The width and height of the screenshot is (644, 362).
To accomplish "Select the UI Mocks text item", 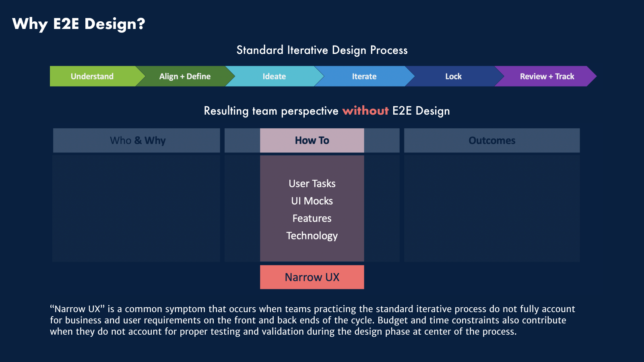I will (x=312, y=201).
